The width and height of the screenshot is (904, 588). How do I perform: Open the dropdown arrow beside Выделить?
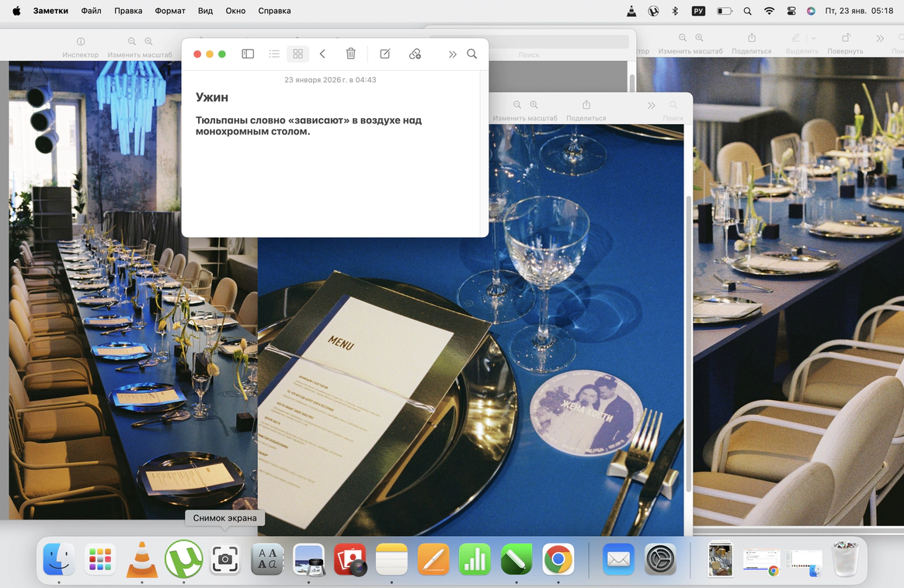[x=813, y=38]
